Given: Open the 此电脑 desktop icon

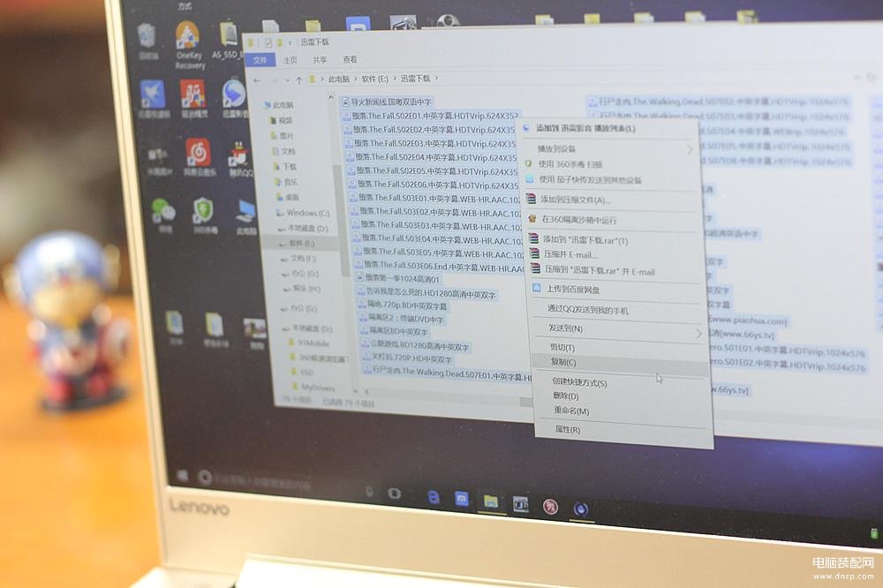Looking at the screenshot, I should click(246, 217).
